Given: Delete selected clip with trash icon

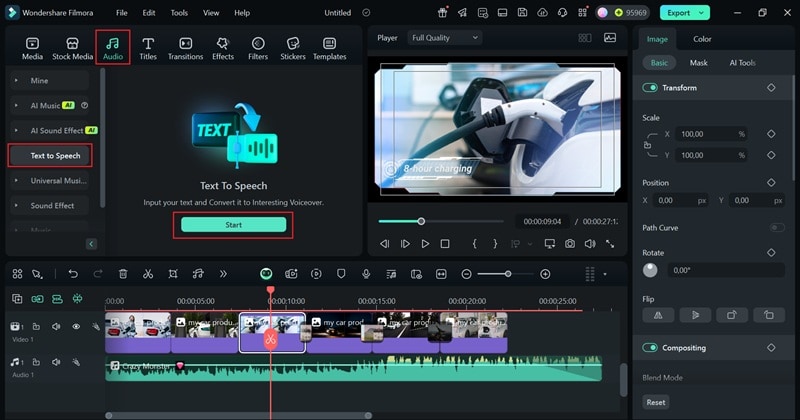Looking at the screenshot, I should (x=123, y=274).
